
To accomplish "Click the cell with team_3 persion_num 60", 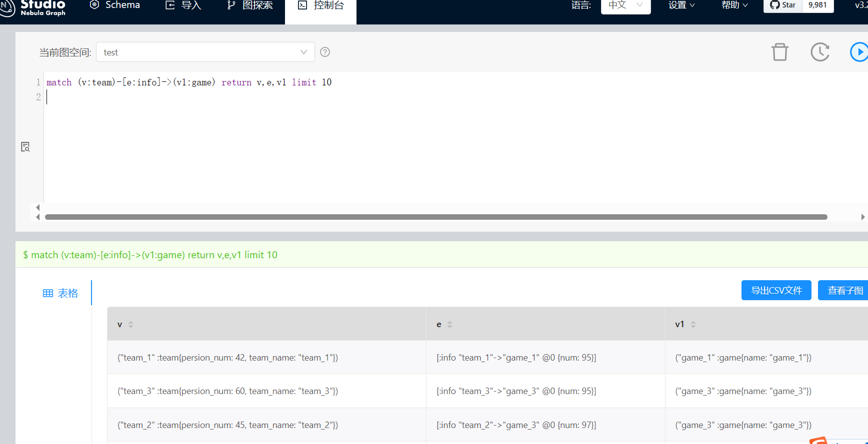I will tap(267, 391).
